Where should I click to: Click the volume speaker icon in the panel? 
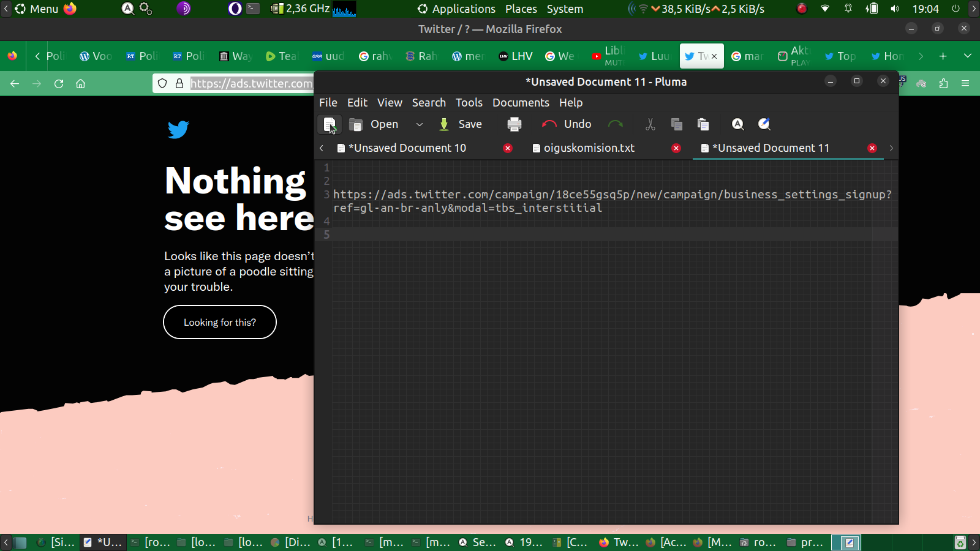pos(895,9)
